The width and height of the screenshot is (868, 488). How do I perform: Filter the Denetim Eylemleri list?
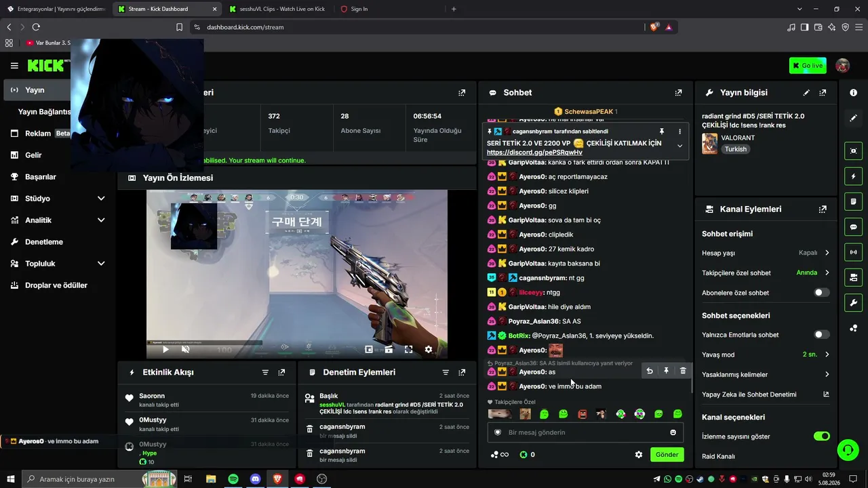[x=446, y=372]
